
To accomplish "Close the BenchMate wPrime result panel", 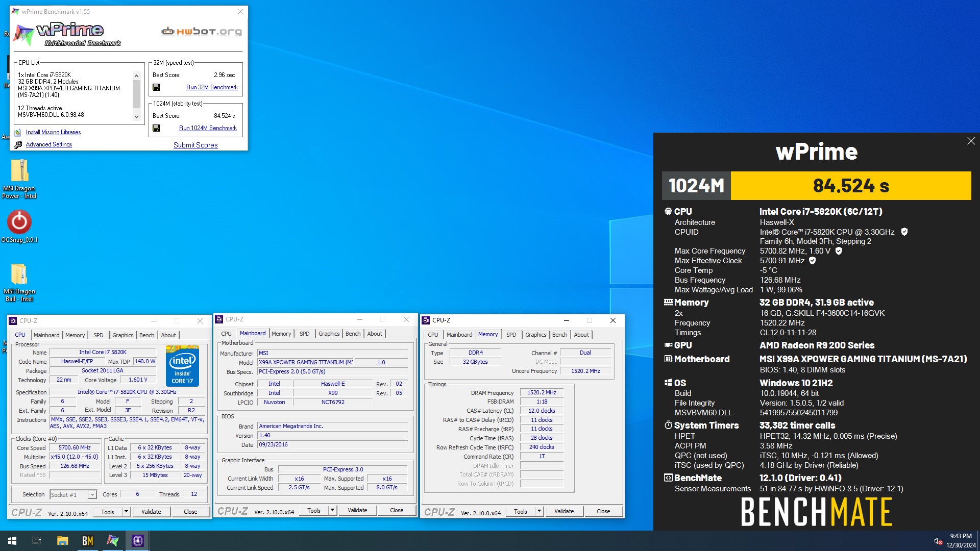I will (971, 141).
